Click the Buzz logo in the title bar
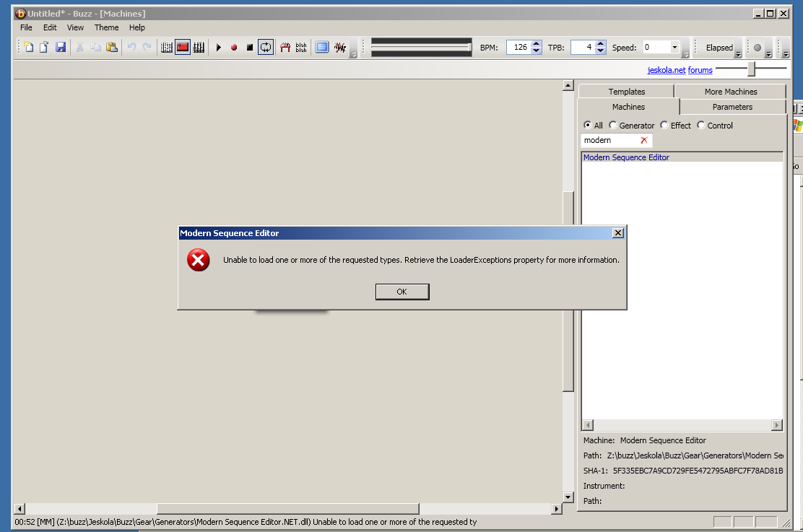The width and height of the screenshot is (803, 532). [20, 14]
